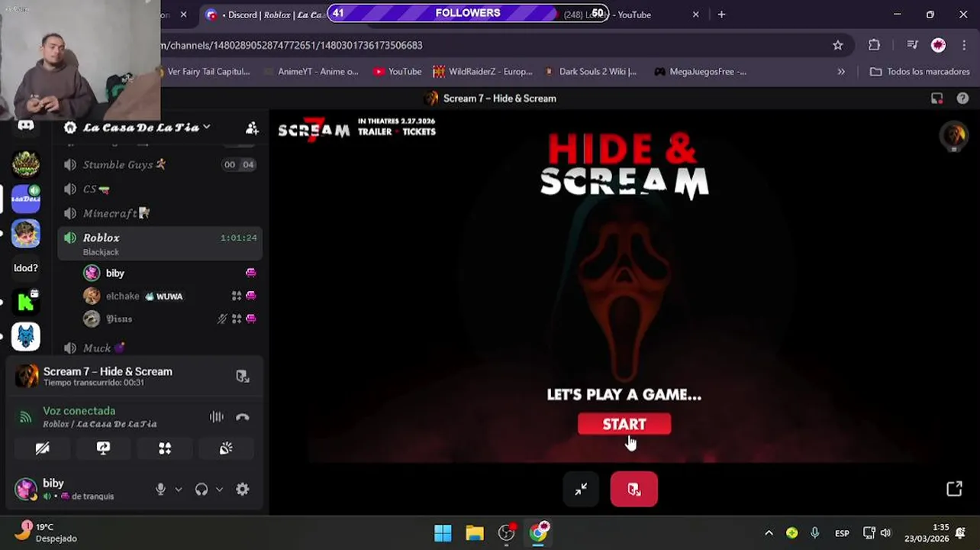Open help question mark icon
Screen dimensions: 980x550
[x=962, y=99]
